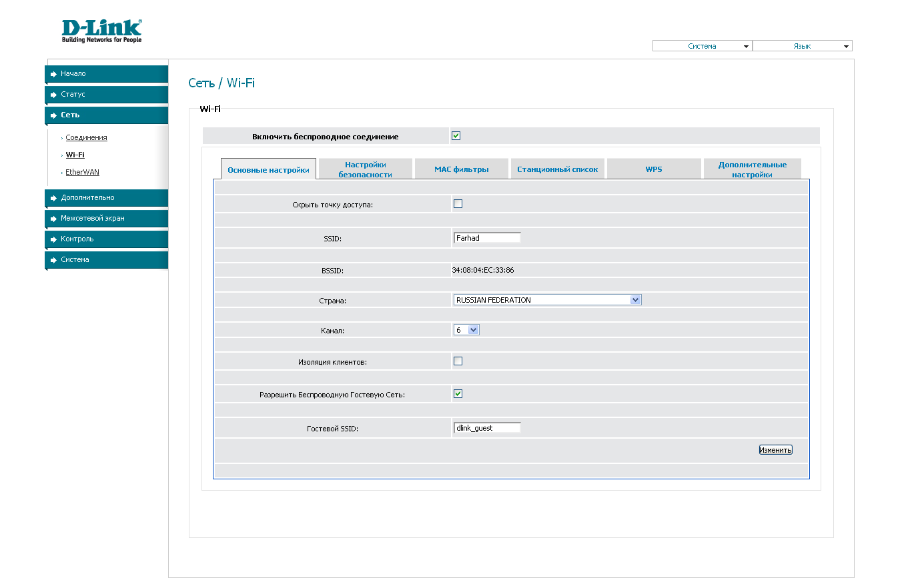Switch to Основные настройки tab
The width and height of the screenshot is (900, 588).
click(x=268, y=169)
